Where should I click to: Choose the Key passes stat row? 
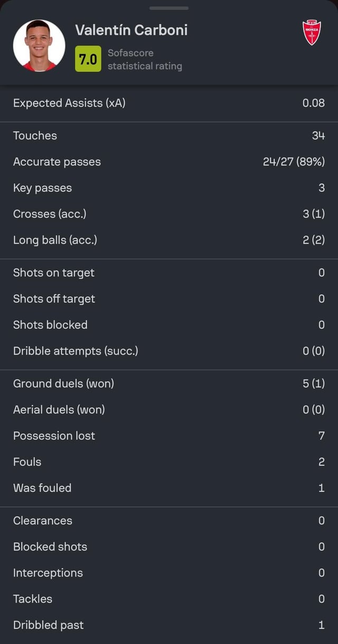tap(169, 188)
